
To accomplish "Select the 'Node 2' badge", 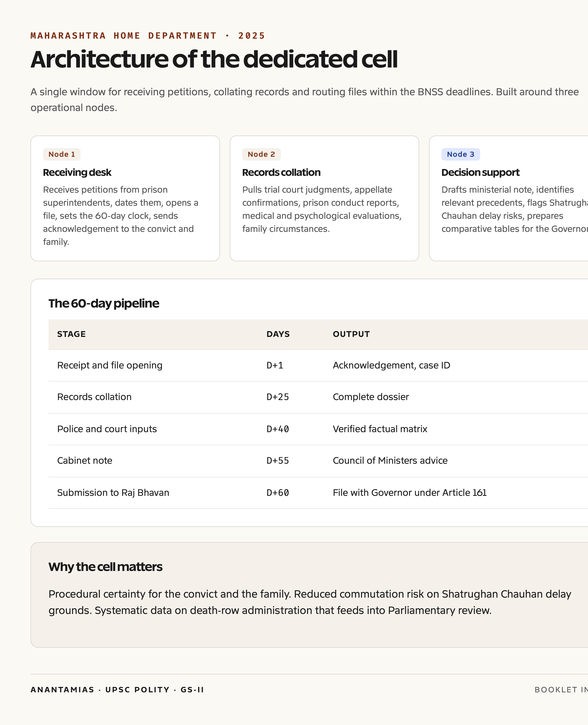I will (261, 154).
